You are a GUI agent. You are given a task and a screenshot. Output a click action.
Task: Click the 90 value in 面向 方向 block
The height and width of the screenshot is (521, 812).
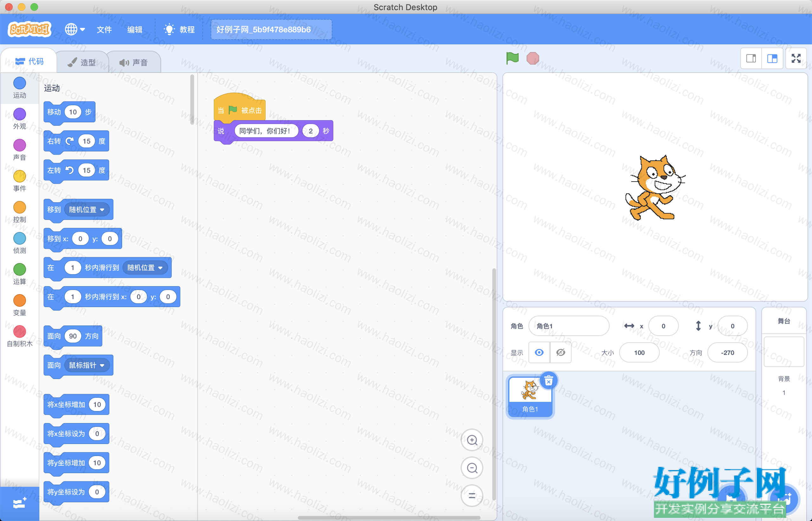tap(73, 336)
